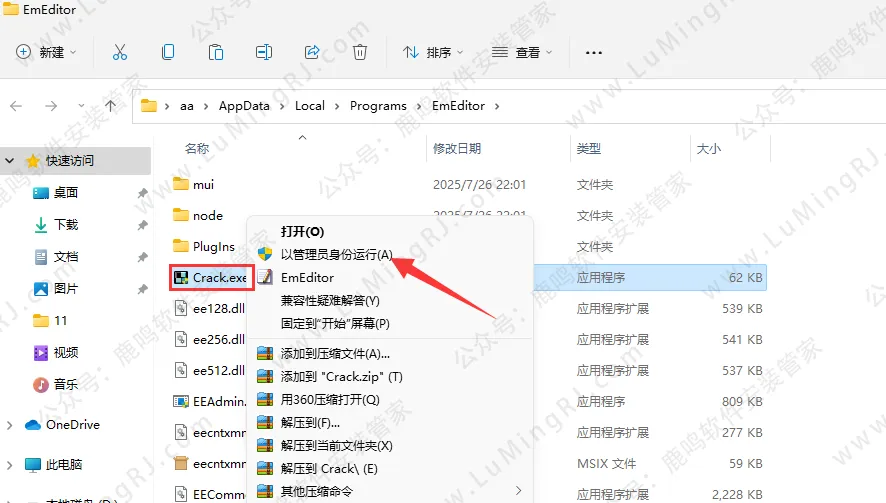Expand This PC (此电脑) tree node
Image resolution: width=886 pixels, height=503 pixels.
(10, 465)
